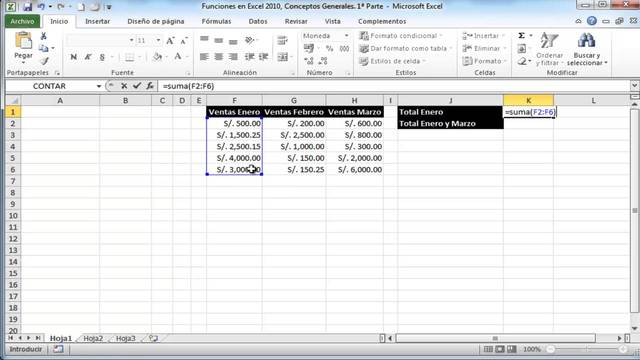Switch to the Revisar tab
640x360 pixels.
pos(296,21)
